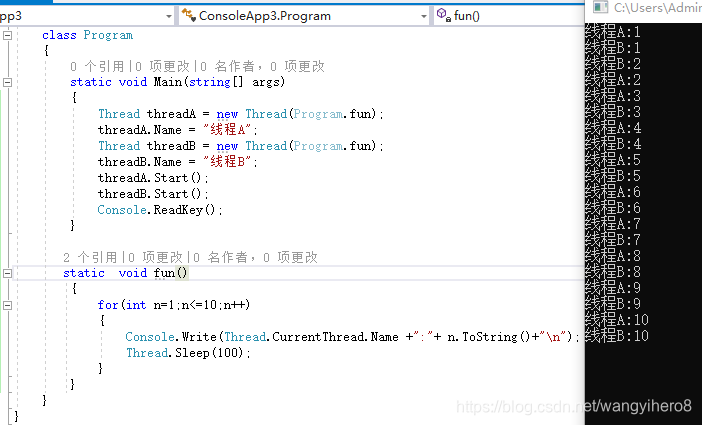Click the string "线程B" in code
Screen dimensions: 702x425
(x=227, y=162)
